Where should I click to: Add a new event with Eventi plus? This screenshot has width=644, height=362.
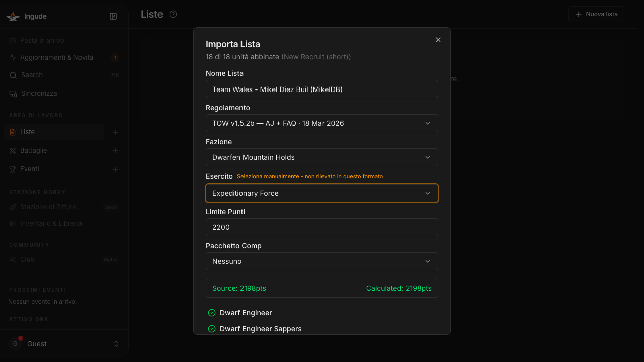coord(115,169)
